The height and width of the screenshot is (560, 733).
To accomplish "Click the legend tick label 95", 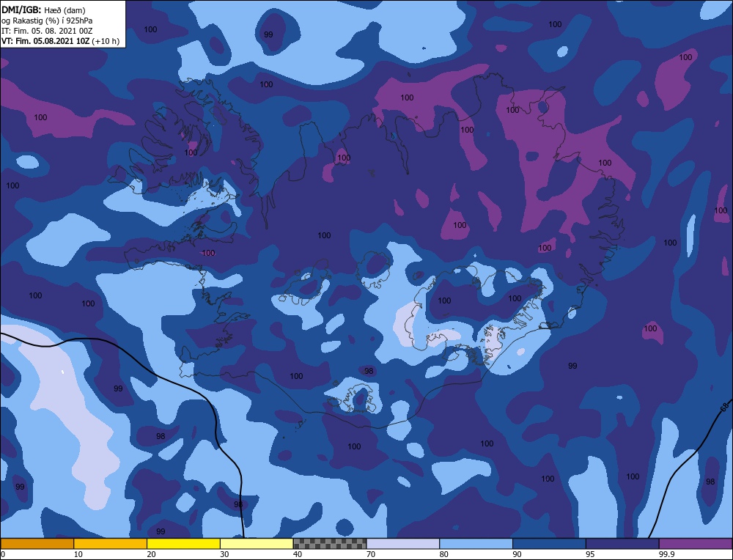I will tap(590, 554).
